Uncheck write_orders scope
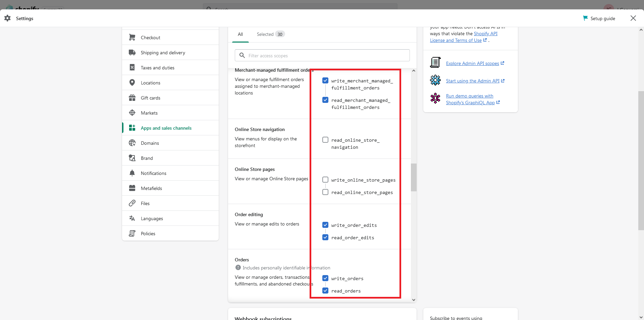 pyautogui.click(x=325, y=278)
